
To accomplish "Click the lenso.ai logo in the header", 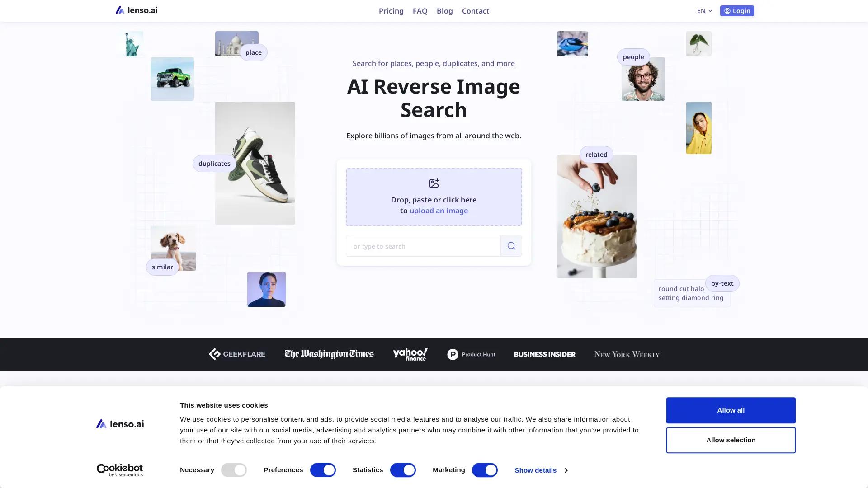I will 136,10.
